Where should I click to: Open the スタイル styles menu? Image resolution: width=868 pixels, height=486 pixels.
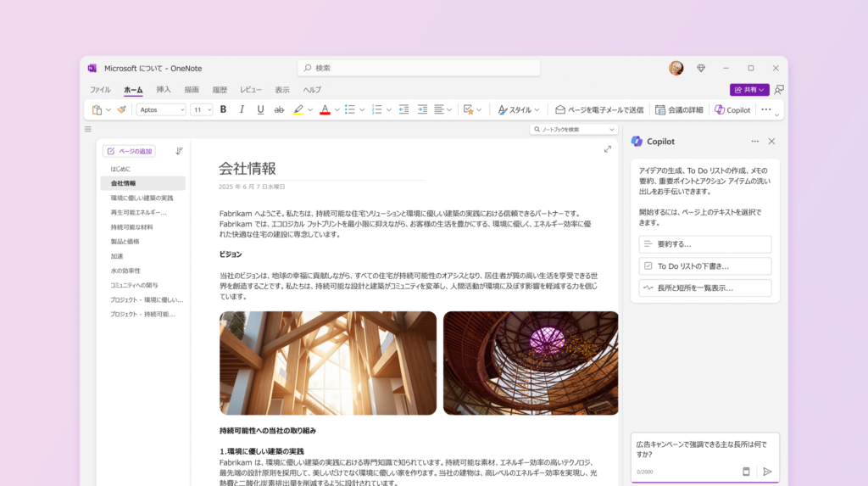point(518,109)
